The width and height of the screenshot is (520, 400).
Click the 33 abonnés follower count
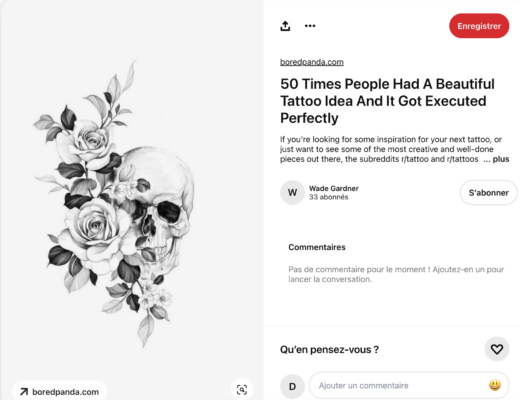328,197
